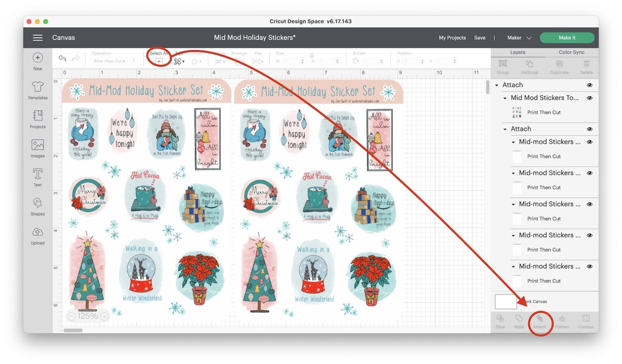The height and width of the screenshot is (364, 622).
Task: Click the Make It button
Action: [x=567, y=37]
